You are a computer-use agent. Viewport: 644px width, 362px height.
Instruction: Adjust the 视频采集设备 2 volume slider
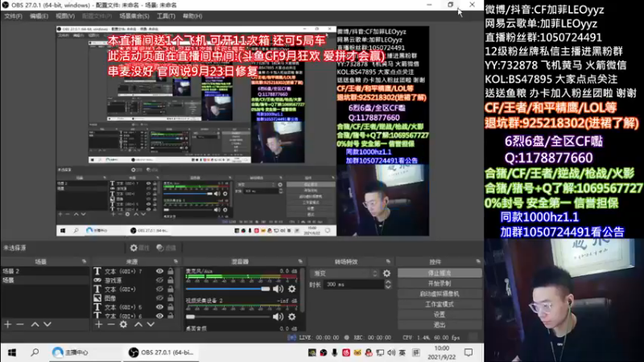(x=228, y=316)
